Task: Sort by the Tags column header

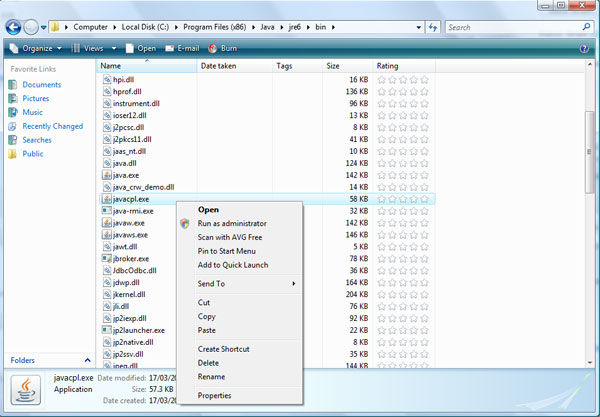Action: (x=297, y=66)
